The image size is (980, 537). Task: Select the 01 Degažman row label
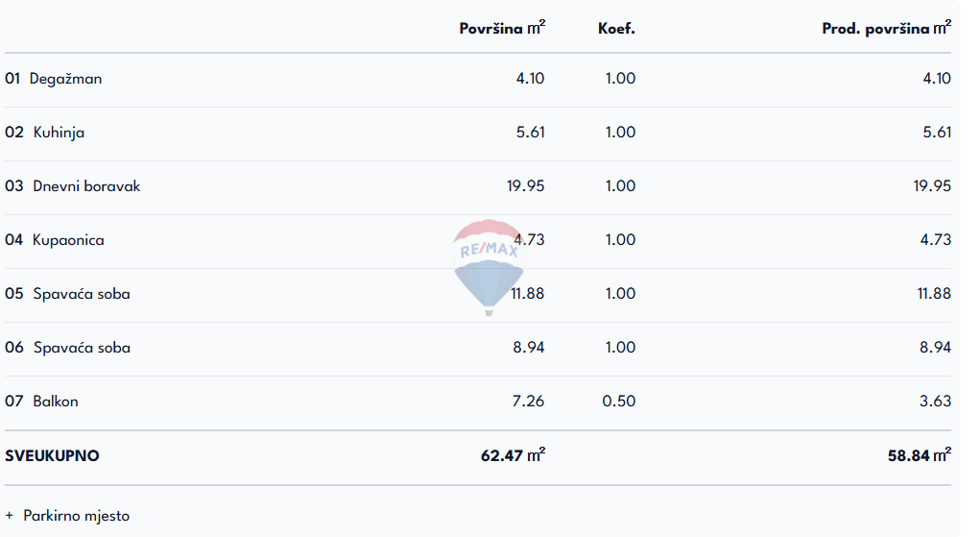(x=54, y=79)
